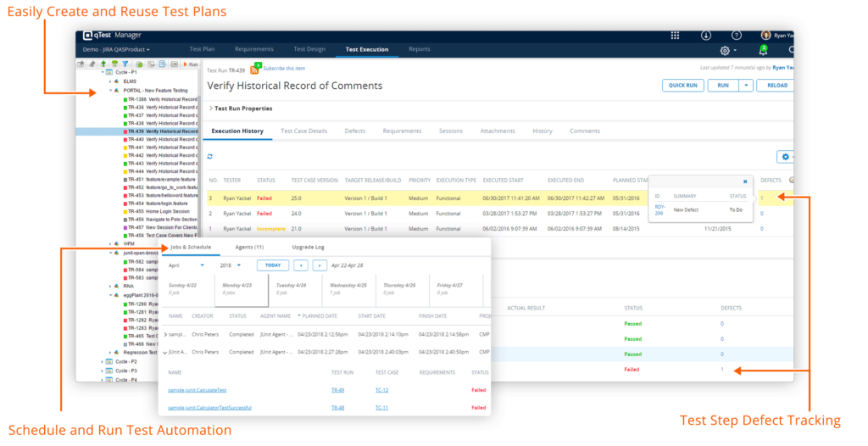Open the Defects tab
Image resolution: width=868 pixels, height=446 pixels.
pos(355,131)
